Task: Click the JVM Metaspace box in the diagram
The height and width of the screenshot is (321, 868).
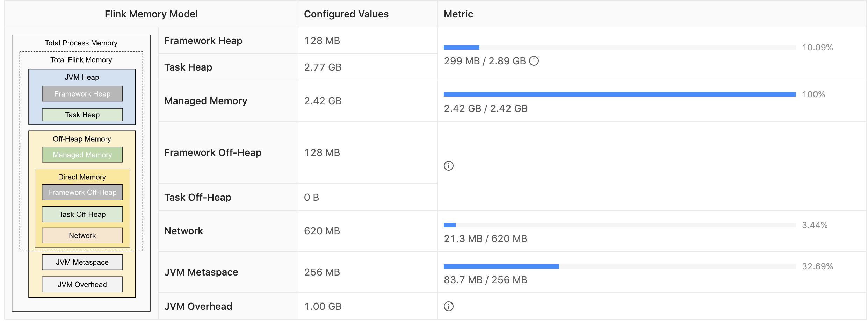Action: 82,262
